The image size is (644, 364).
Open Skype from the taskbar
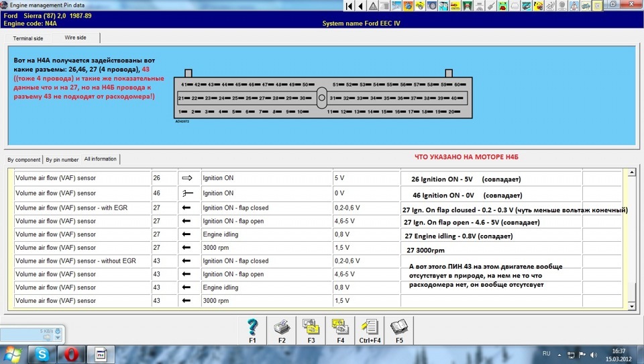(42, 354)
